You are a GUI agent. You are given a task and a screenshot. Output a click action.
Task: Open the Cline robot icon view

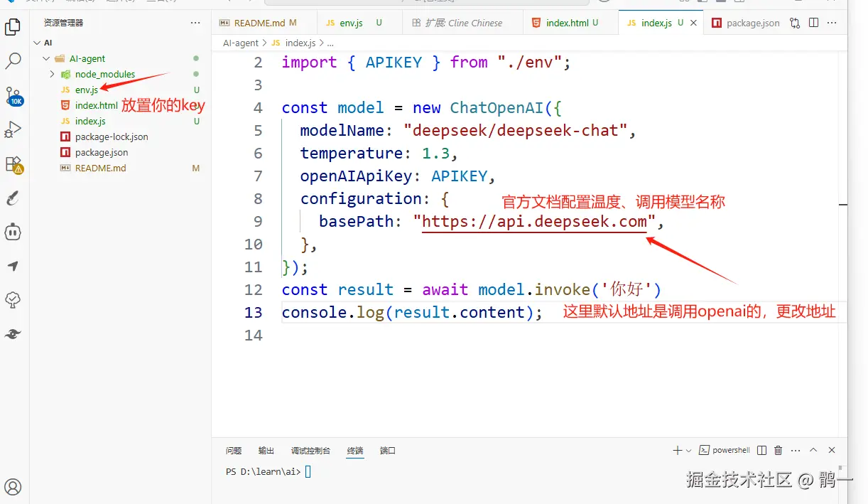point(13,232)
